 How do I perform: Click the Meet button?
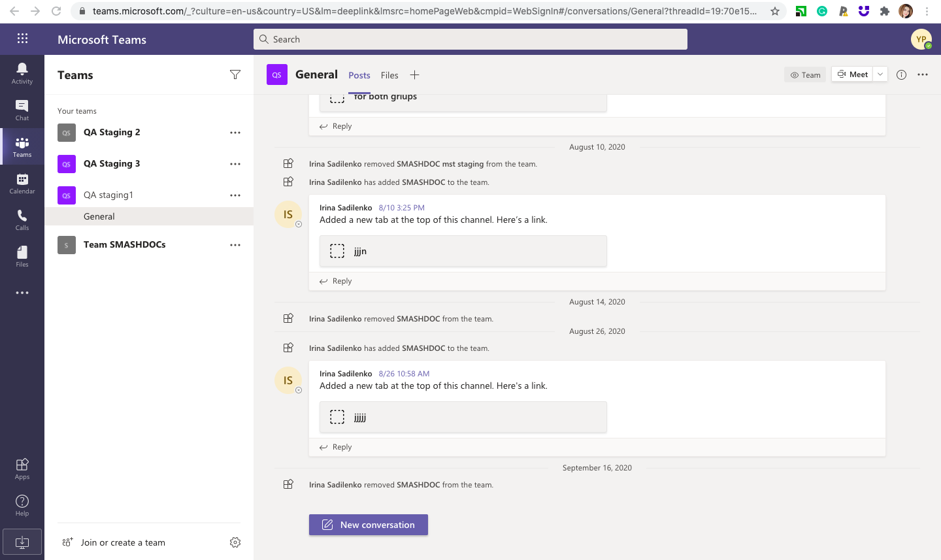point(853,74)
